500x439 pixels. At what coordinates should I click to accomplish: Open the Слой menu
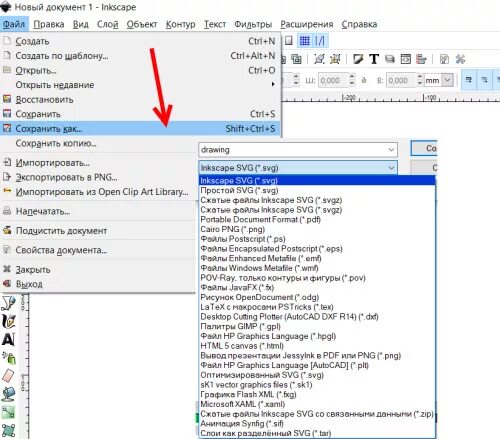pyautogui.click(x=107, y=24)
